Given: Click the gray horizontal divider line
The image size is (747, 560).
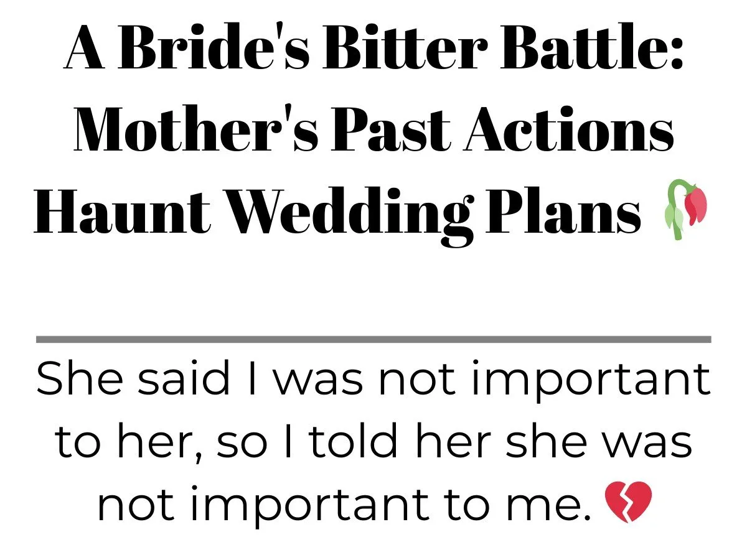Looking at the screenshot, I should [x=374, y=339].
